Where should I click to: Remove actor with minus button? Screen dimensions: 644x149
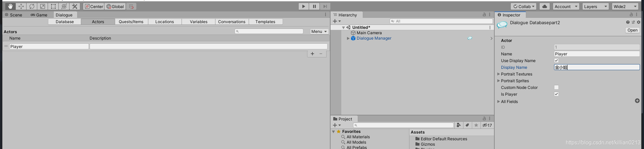pos(321,54)
